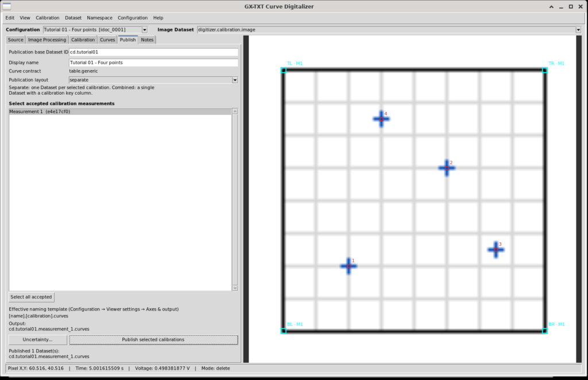Viewport: 588px width, 380px height.
Task: Open the Configuration menu in menu bar
Action: pyautogui.click(x=133, y=18)
